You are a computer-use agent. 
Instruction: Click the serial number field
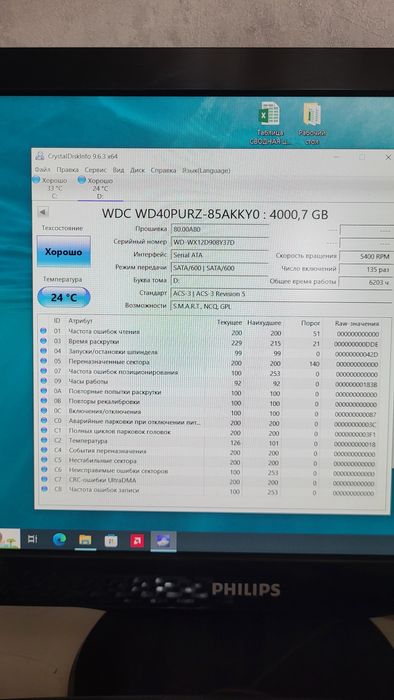point(220,242)
